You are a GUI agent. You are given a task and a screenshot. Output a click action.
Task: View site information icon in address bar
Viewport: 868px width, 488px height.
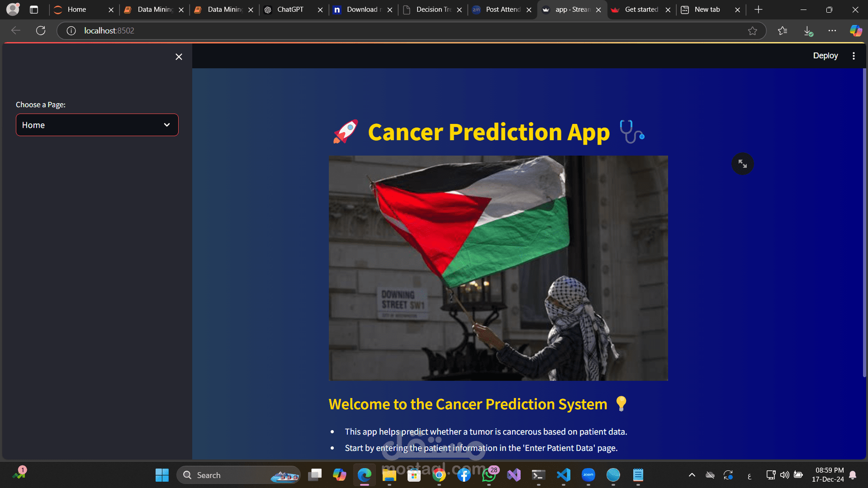(x=71, y=31)
